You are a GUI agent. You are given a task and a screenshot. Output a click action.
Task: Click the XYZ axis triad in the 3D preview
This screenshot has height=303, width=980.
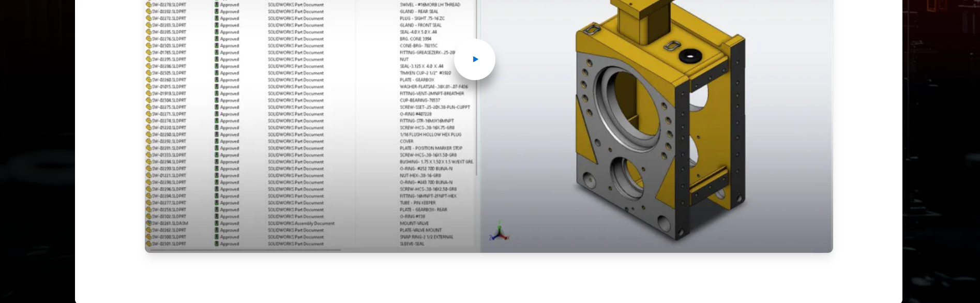(x=499, y=232)
